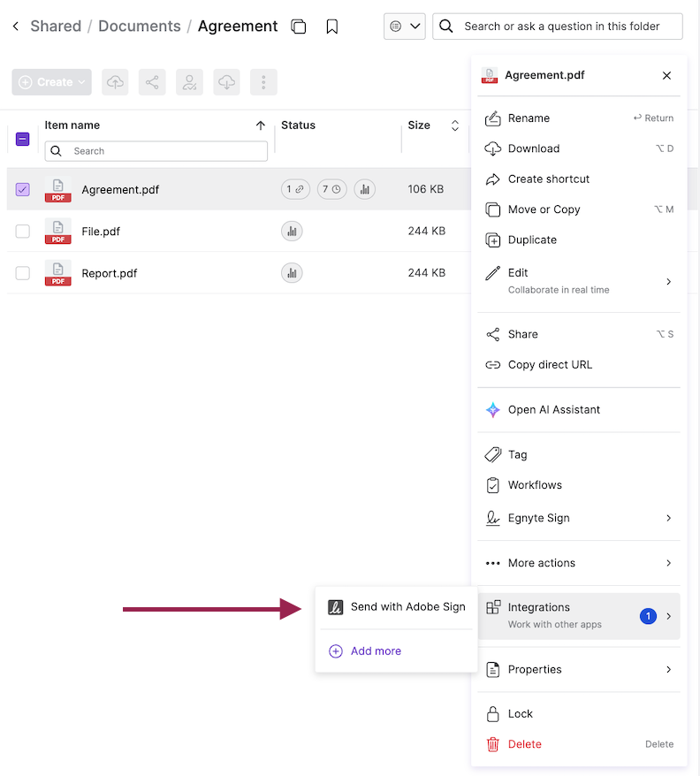Open the File.pdf file name
Viewport: 700px width, 776px height.
pyautogui.click(x=101, y=231)
